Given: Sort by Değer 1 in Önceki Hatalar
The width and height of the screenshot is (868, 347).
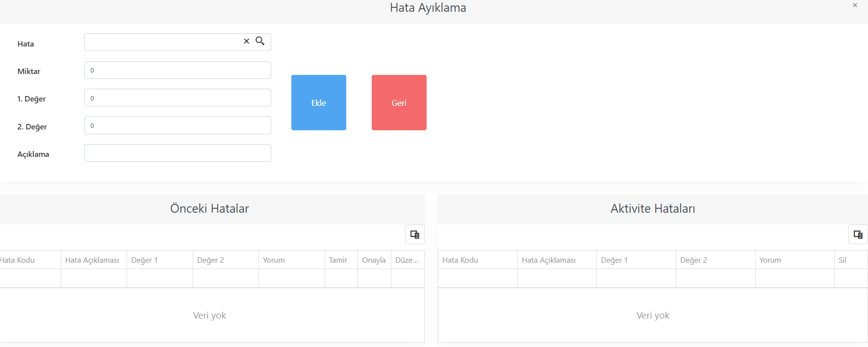Looking at the screenshot, I should [160, 260].
